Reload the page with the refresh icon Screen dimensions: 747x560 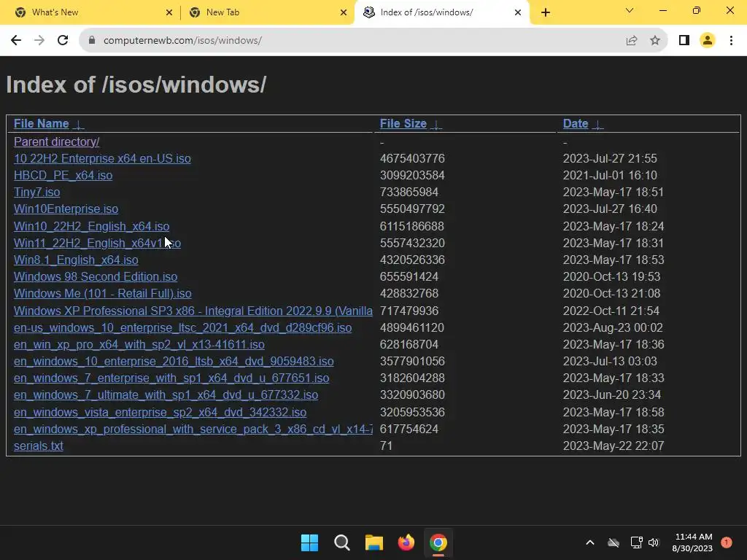pos(63,41)
